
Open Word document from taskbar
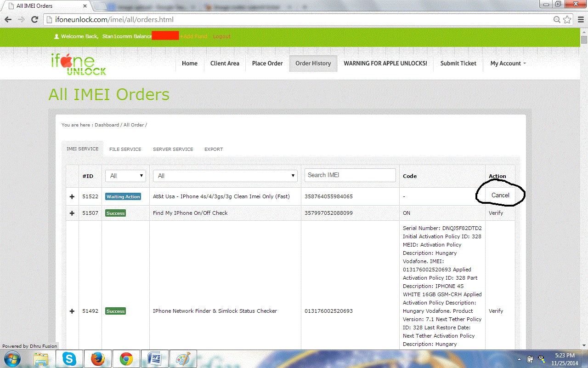(x=155, y=358)
